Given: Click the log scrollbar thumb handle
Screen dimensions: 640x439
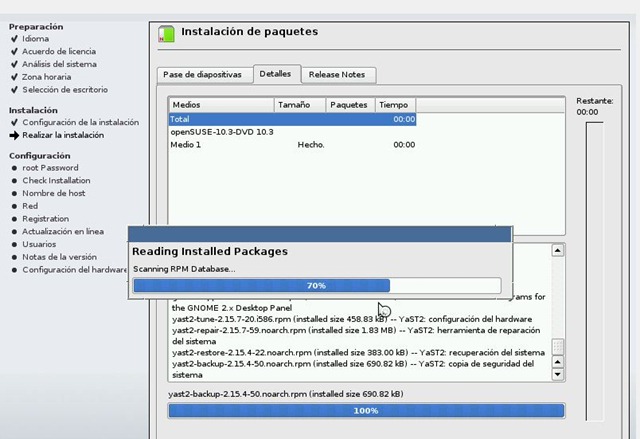Looking at the screenshot, I should (558, 347).
